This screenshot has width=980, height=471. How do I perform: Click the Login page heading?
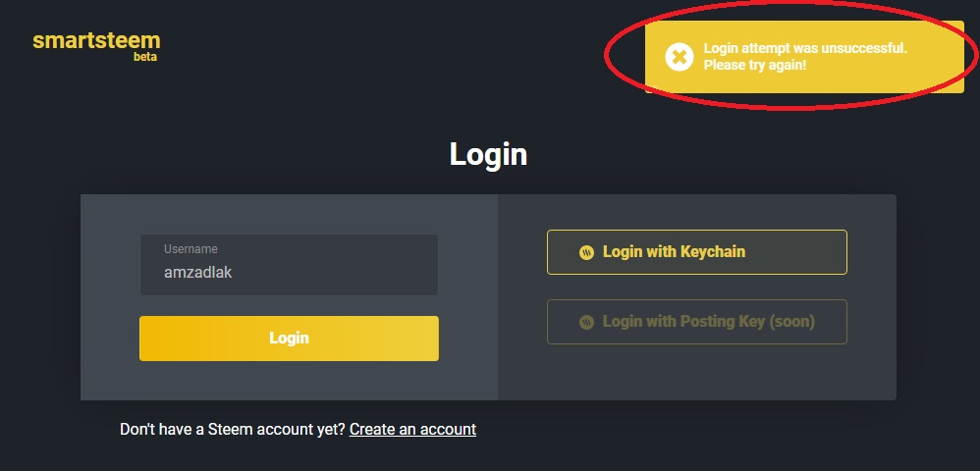click(x=488, y=154)
